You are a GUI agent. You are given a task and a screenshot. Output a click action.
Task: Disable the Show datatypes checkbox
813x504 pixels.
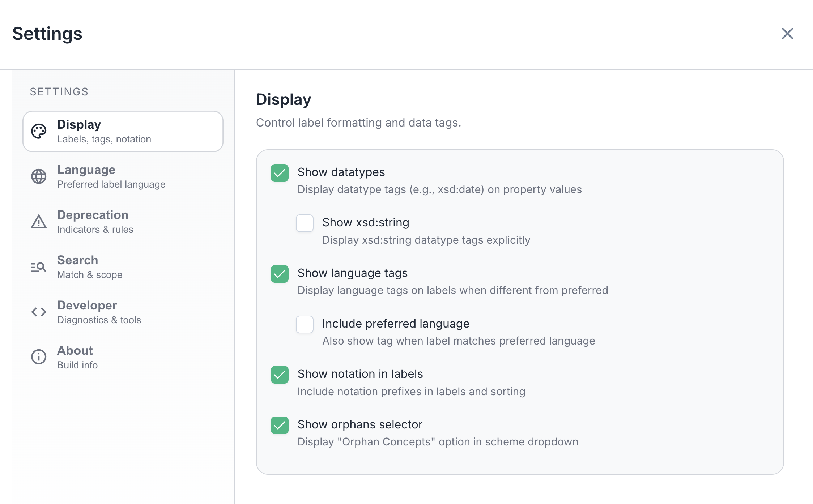279,174
